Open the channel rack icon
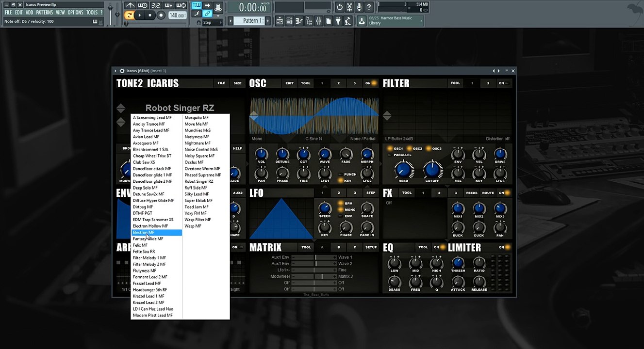This screenshot has width=644, height=349. pyautogui.click(x=289, y=21)
